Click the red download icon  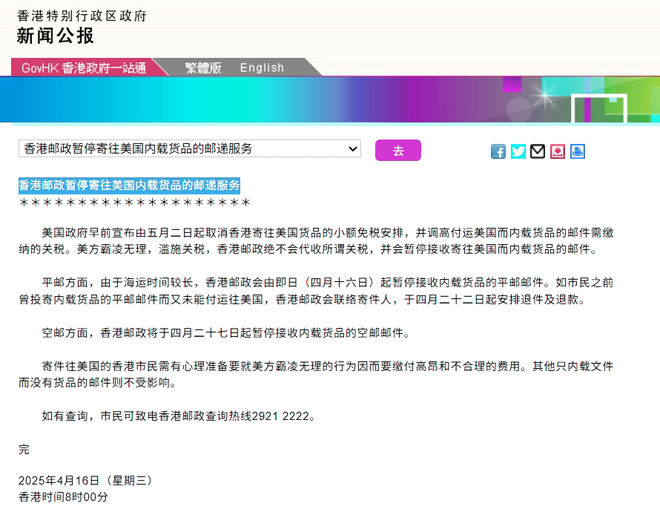pyautogui.click(x=557, y=151)
